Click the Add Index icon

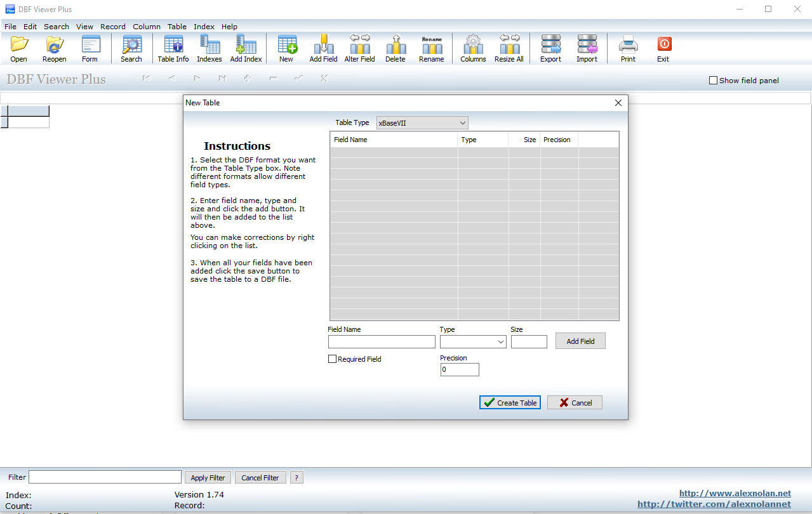coord(246,48)
